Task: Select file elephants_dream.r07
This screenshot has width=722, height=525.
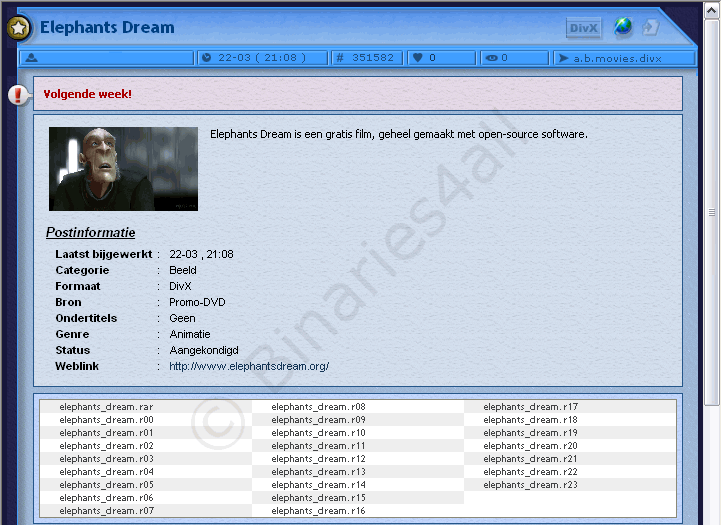Action: click(x=106, y=510)
